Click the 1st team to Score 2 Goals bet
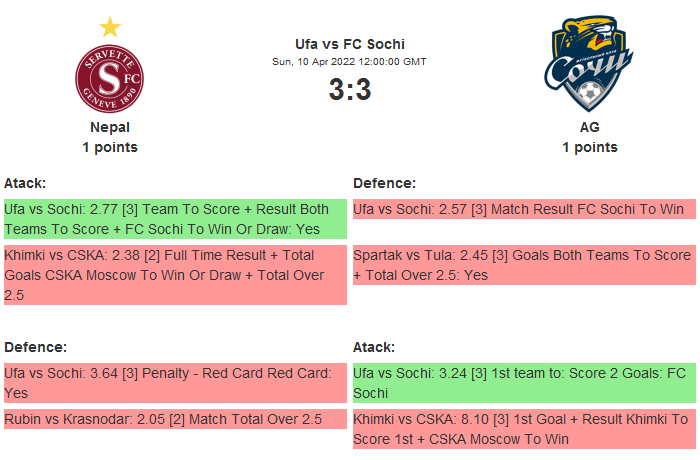This screenshot has height=460, width=700. [x=524, y=383]
